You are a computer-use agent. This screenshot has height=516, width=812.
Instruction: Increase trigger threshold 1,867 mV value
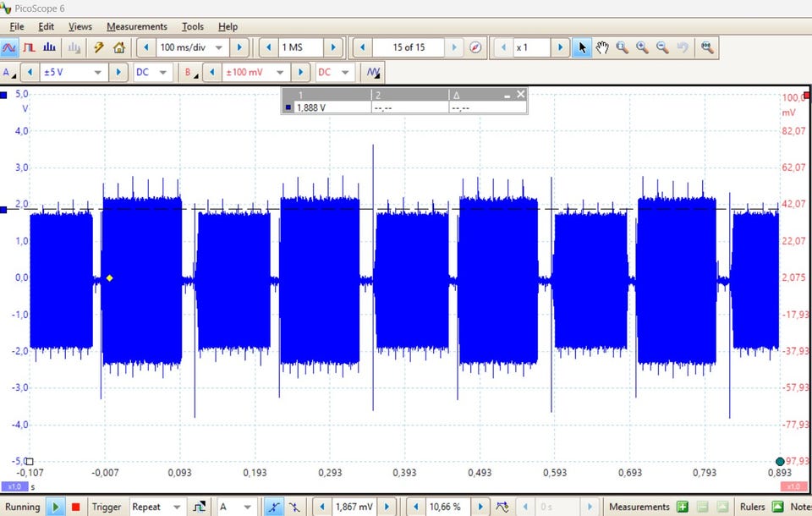point(387,507)
